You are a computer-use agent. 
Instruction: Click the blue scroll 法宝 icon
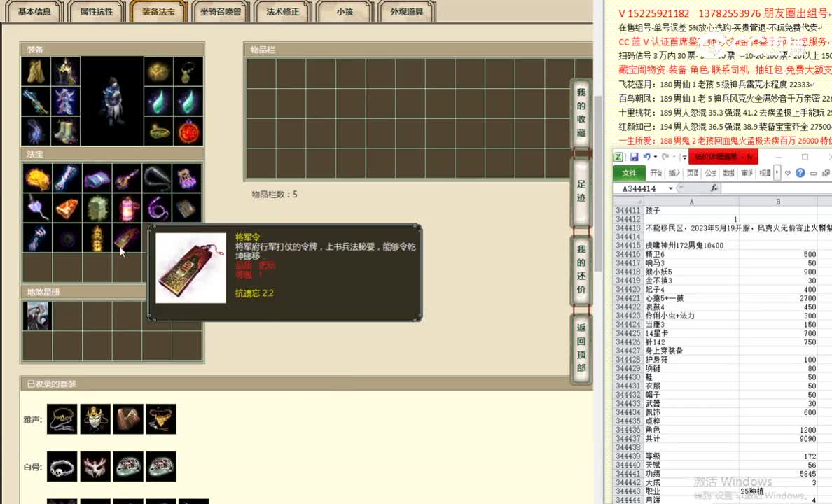[67, 178]
